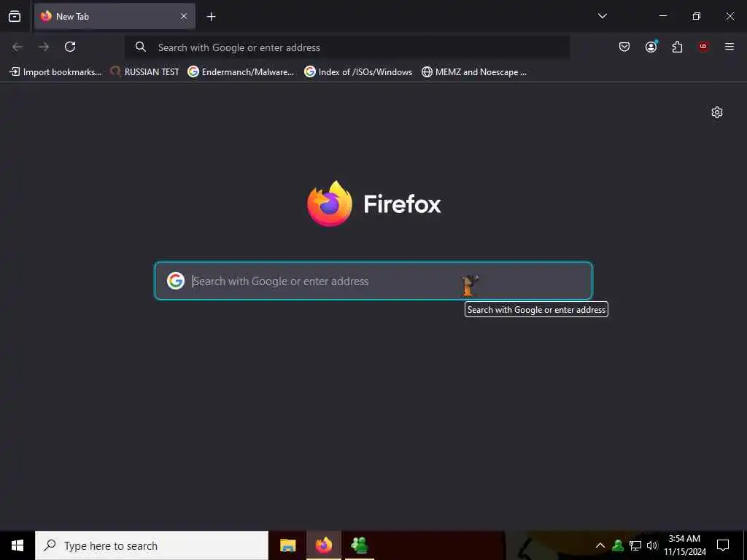Click the magnifier icon in address bar
Screen dimensions: 747x560
(141, 47)
